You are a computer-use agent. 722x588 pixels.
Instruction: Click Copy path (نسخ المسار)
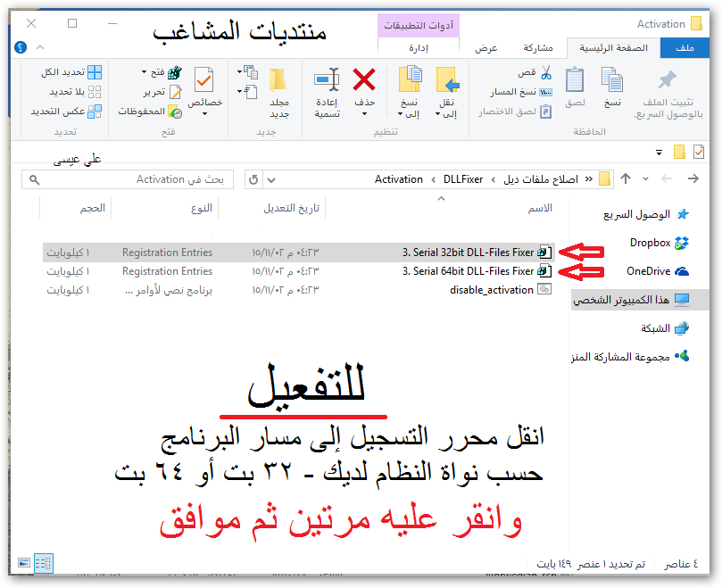(x=521, y=92)
